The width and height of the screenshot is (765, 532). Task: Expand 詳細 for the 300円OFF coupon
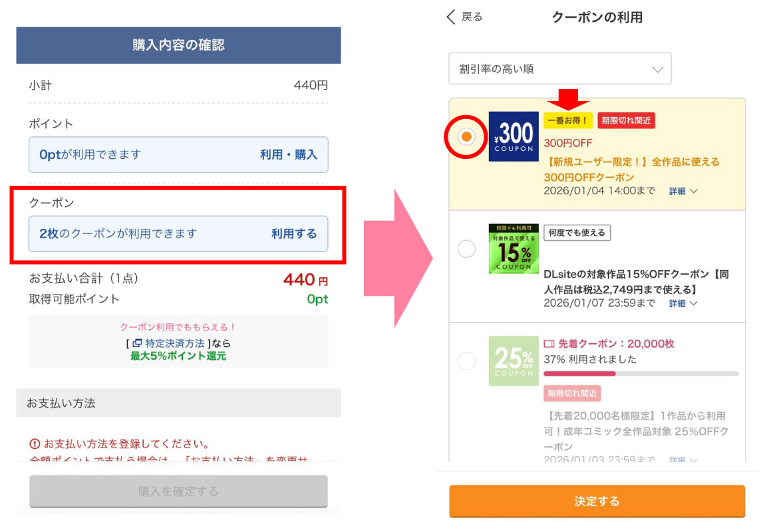pos(683,191)
